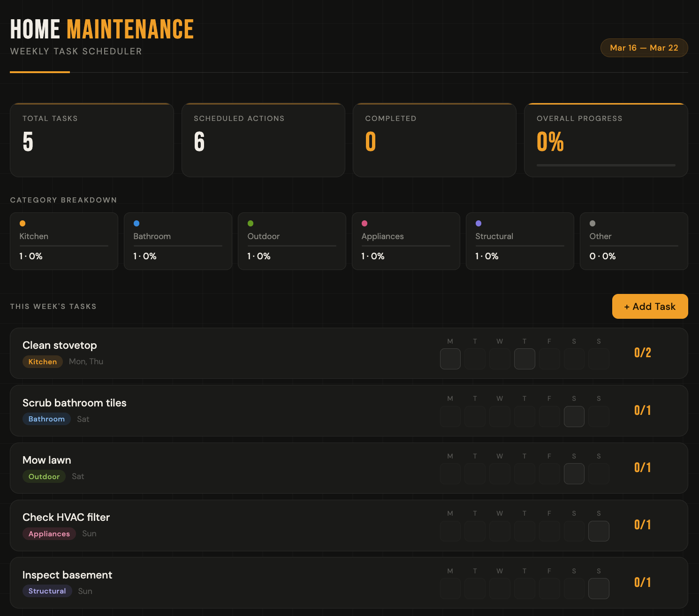The width and height of the screenshot is (699, 616).
Task: Select the Other category card
Action: click(x=633, y=241)
